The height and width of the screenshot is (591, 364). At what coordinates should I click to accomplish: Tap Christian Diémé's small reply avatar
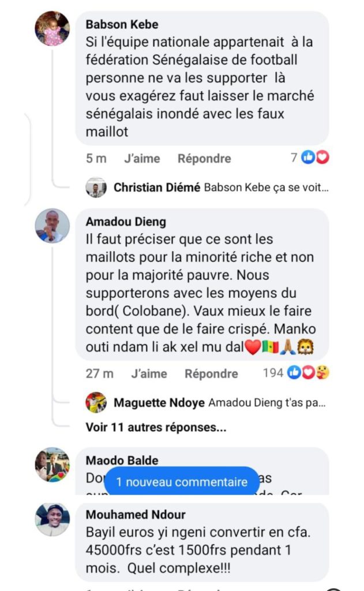click(x=96, y=188)
